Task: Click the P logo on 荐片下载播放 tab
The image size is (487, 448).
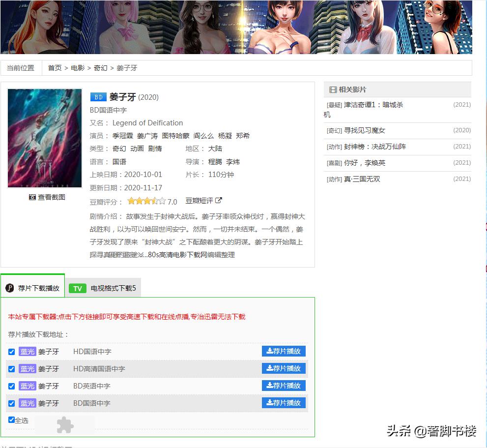Action: [9, 288]
